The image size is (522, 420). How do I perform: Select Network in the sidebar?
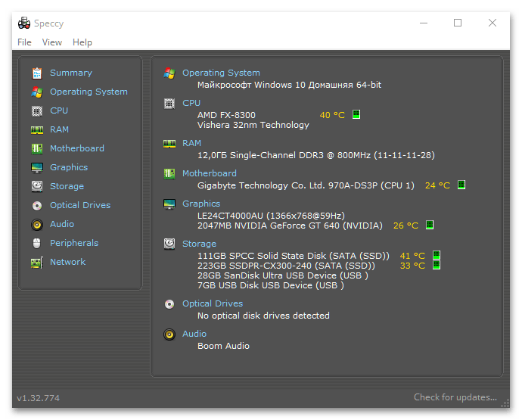[x=67, y=262]
